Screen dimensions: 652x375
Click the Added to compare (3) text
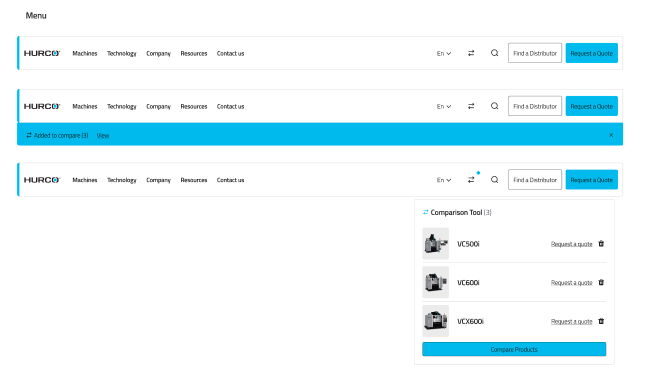[x=61, y=136]
